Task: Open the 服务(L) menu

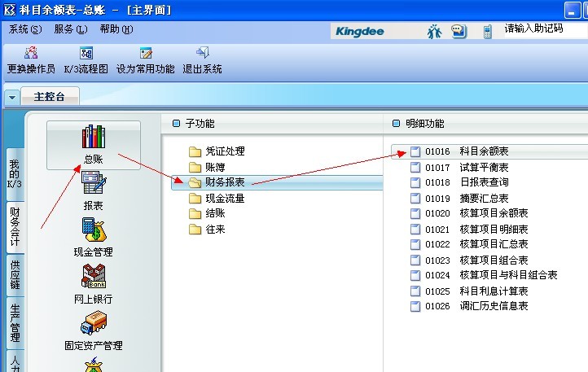Action: coord(71,29)
